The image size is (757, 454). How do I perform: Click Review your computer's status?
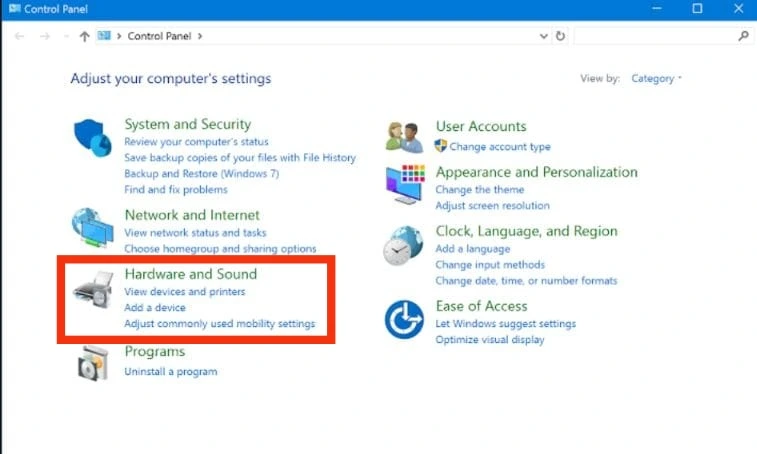click(x=196, y=142)
